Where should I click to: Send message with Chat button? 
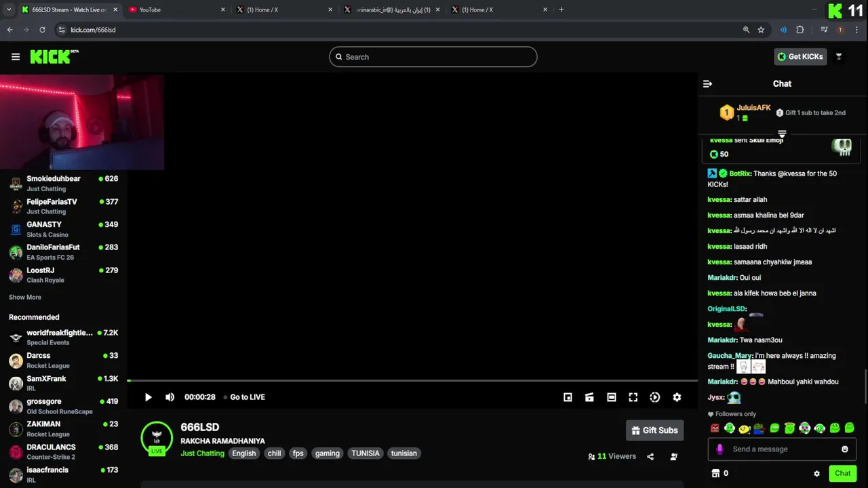pyautogui.click(x=842, y=473)
